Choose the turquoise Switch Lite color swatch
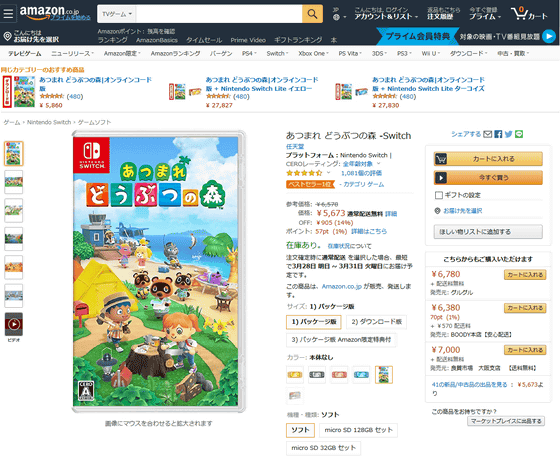 pos(361,375)
